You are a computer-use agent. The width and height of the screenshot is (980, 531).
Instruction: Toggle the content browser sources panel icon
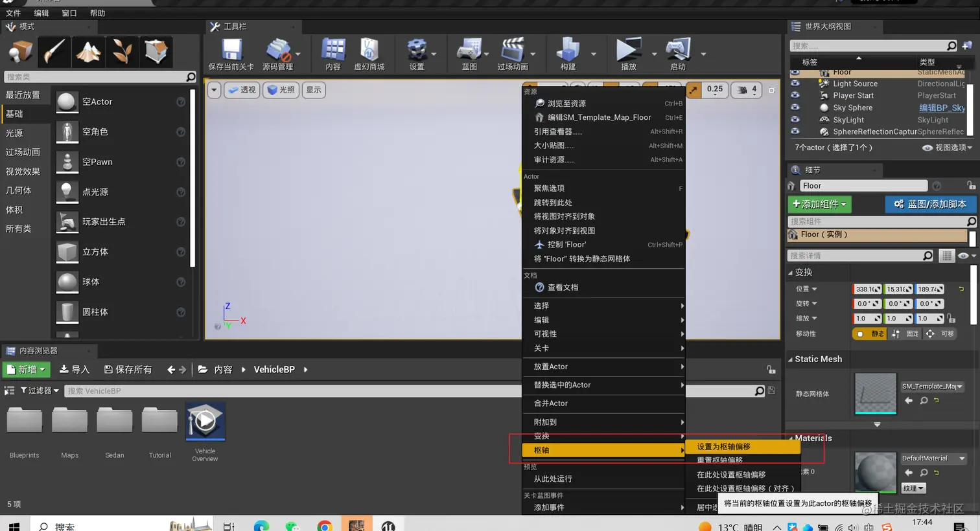(9, 390)
